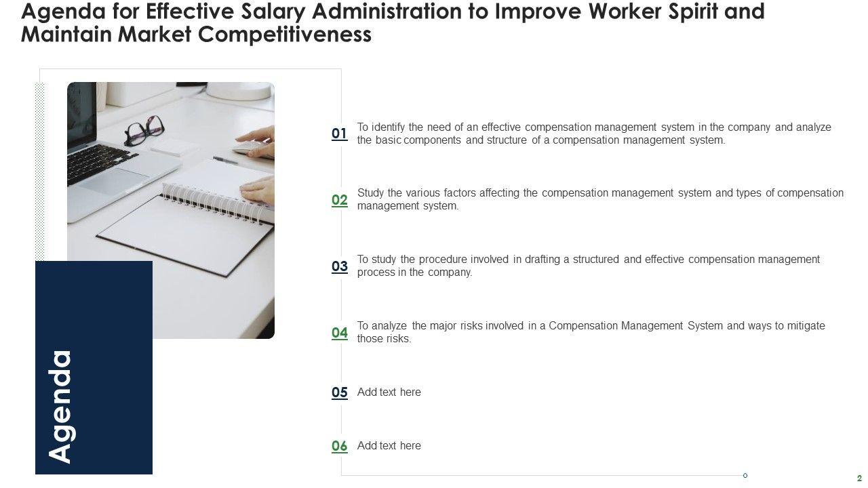Click the slide page number 2

point(859,478)
